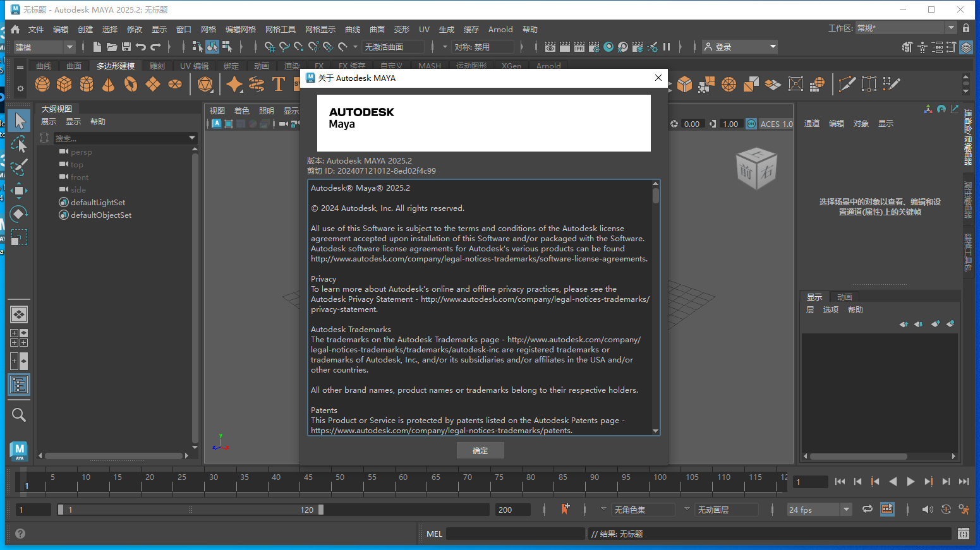The image size is (980, 550).
Task: Open the 无动画层 animation layer dropdown arrow
Action: [687, 509]
